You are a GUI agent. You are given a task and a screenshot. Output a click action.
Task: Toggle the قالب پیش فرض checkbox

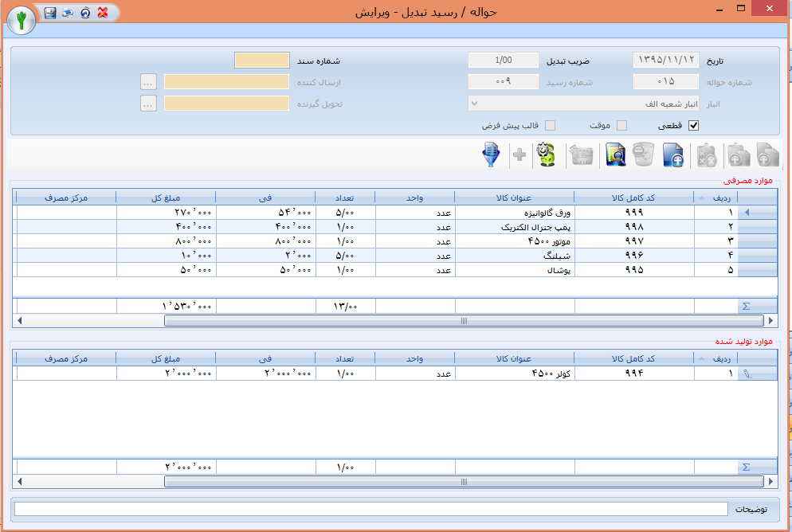pos(550,126)
